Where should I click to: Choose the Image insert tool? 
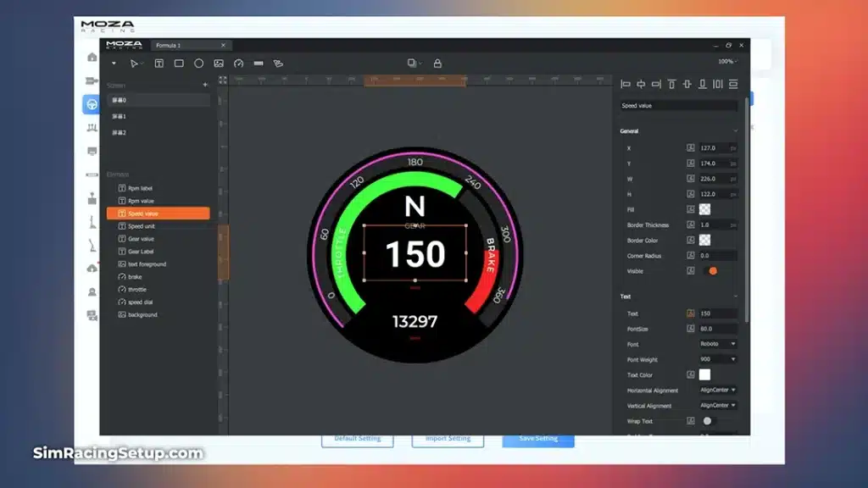(219, 64)
